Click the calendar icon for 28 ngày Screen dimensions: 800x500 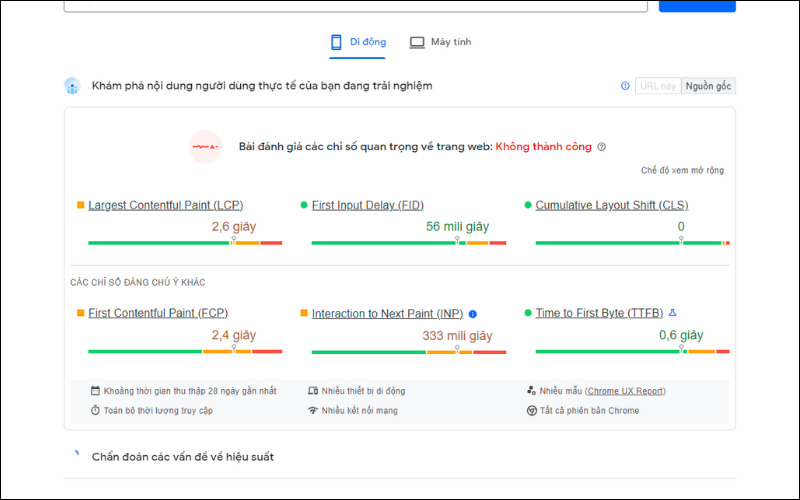(95, 391)
